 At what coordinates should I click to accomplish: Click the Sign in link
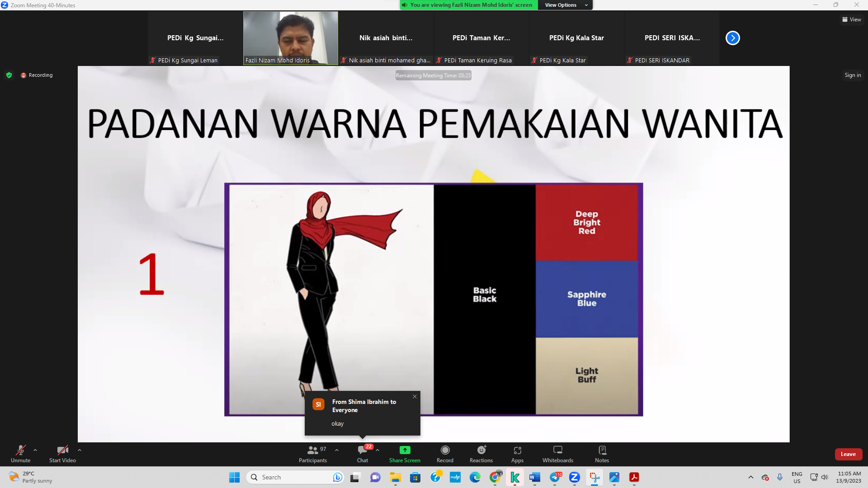click(853, 75)
